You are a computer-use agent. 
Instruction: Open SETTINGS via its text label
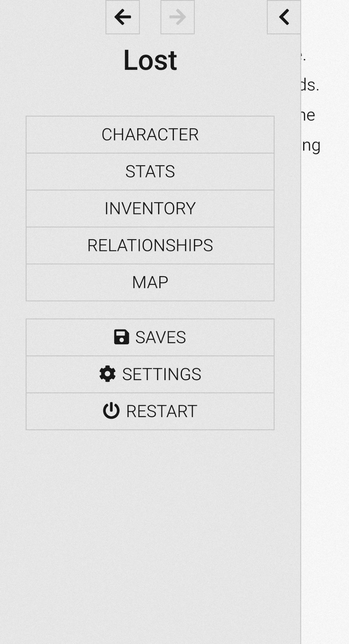coord(162,374)
